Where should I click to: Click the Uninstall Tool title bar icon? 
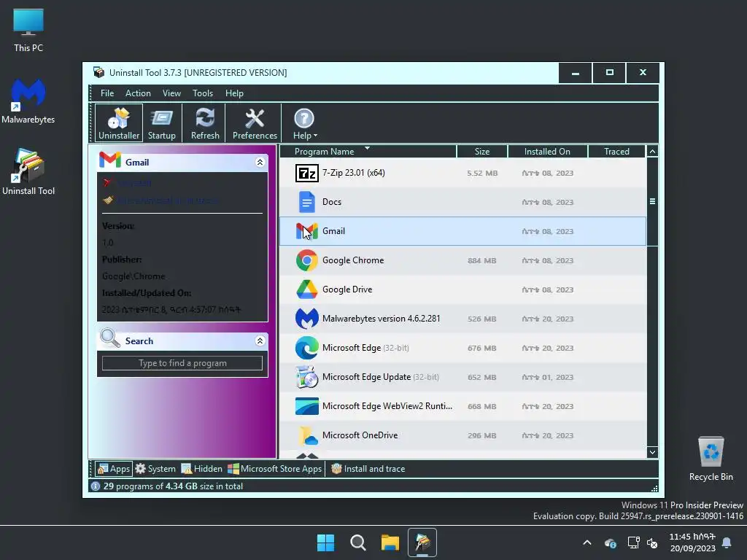[x=98, y=72]
